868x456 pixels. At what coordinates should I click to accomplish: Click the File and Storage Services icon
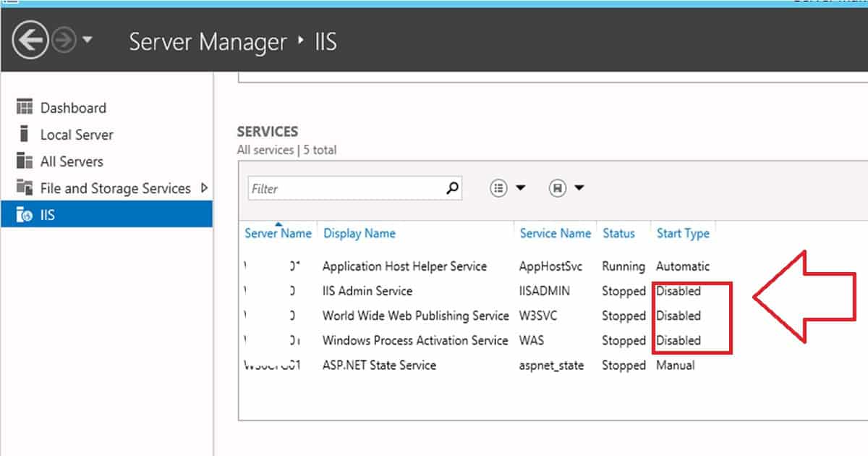tap(25, 187)
